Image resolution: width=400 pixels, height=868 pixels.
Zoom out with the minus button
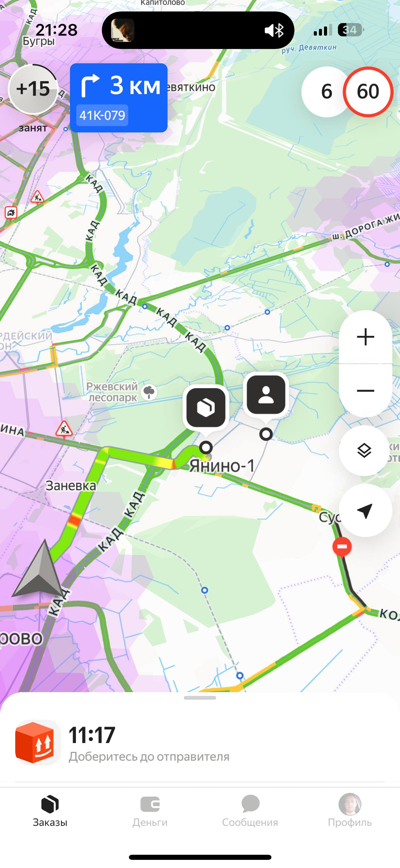click(x=365, y=391)
